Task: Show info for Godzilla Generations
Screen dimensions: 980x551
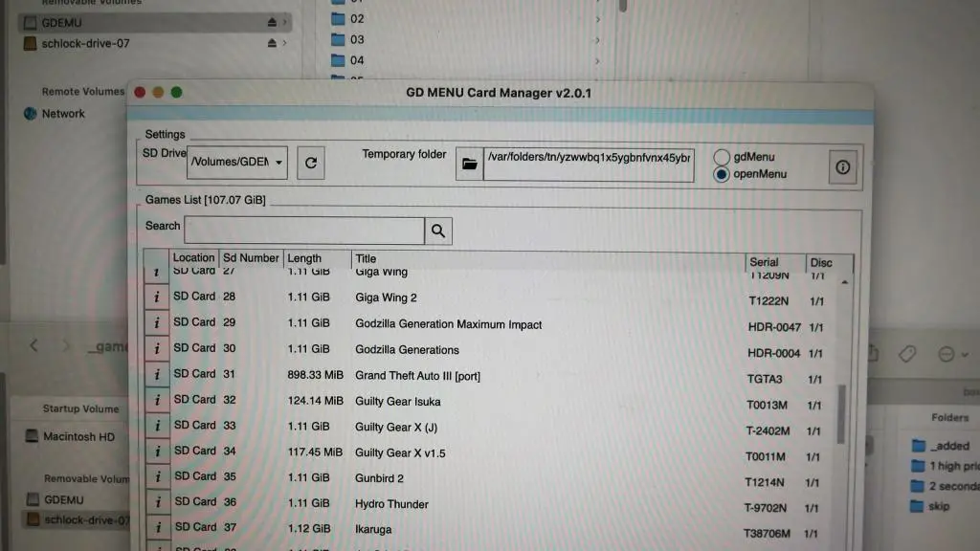Action: point(157,348)
